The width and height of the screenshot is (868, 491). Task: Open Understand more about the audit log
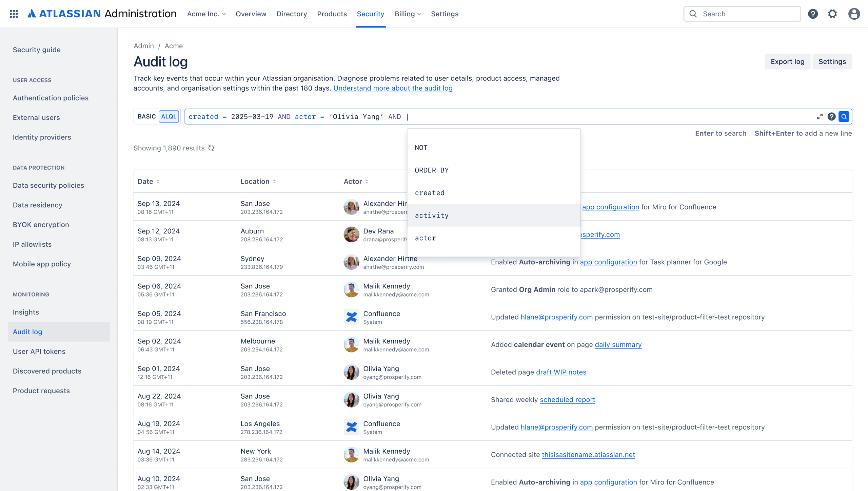[393, 88]
